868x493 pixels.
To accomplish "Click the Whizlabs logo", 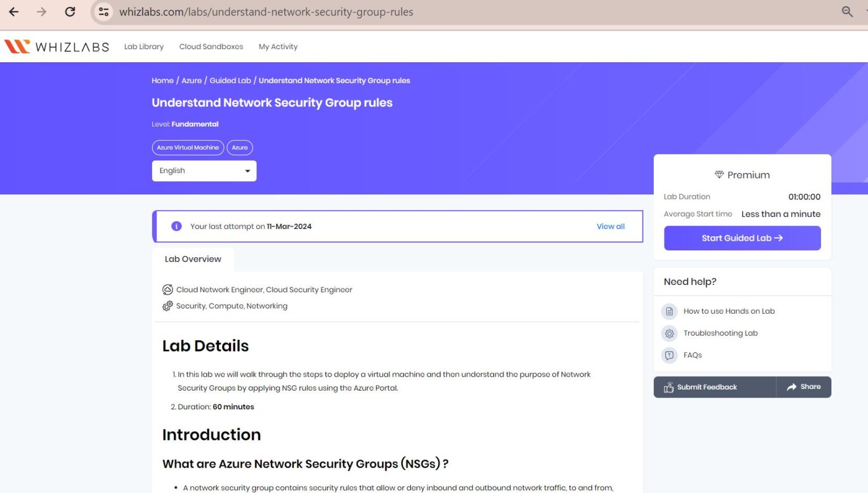I will coord(56,46).
